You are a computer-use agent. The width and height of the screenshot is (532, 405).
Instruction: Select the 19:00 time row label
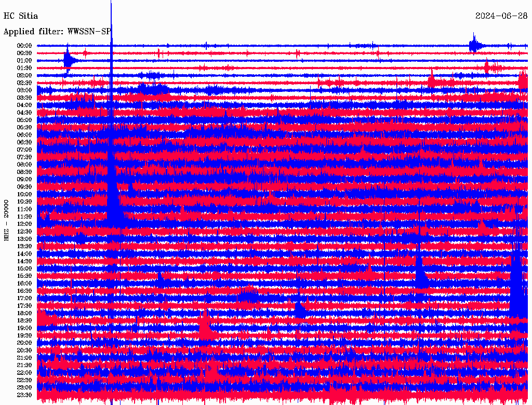click(24, 328)
